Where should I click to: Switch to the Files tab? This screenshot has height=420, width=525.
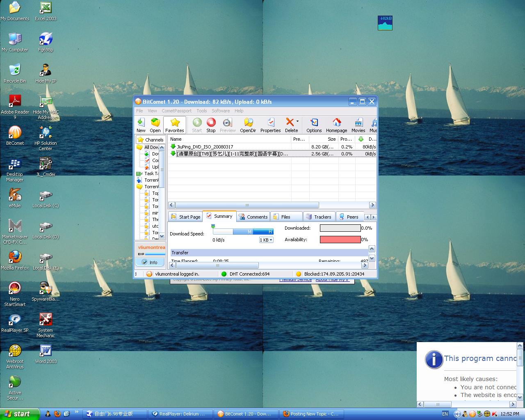(286, 217)
